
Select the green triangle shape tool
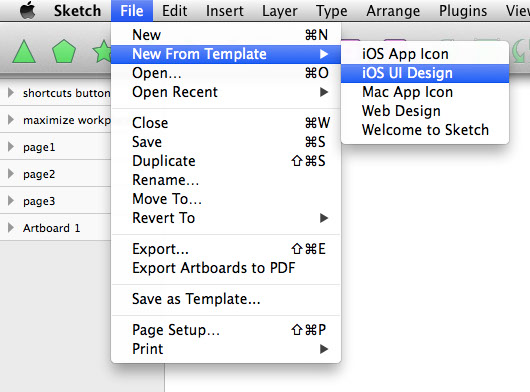click(x=24, y=52)
